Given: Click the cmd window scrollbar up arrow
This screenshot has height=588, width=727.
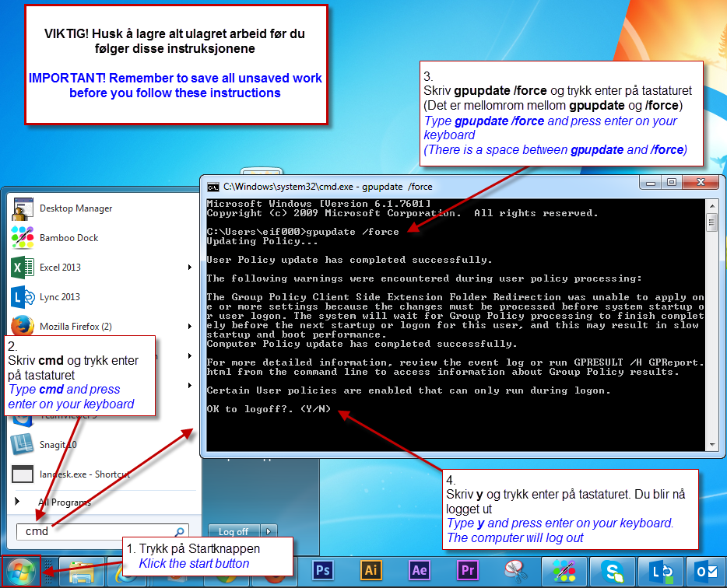Looking at the screenshot, I should (711, 204).
